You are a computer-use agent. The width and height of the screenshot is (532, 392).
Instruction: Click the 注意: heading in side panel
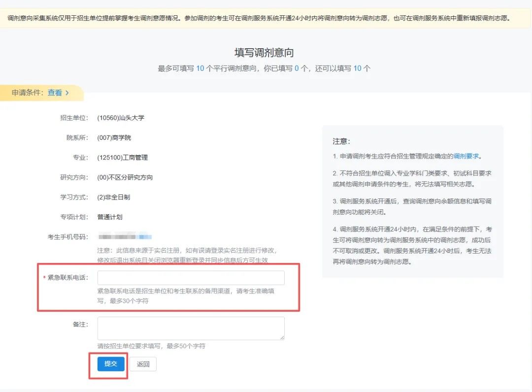[x=341, y=141]
